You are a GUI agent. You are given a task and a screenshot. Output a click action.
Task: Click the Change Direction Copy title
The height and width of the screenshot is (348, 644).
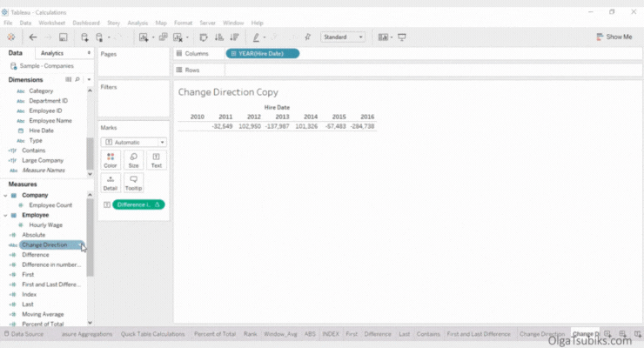click(x=228, y=92)
